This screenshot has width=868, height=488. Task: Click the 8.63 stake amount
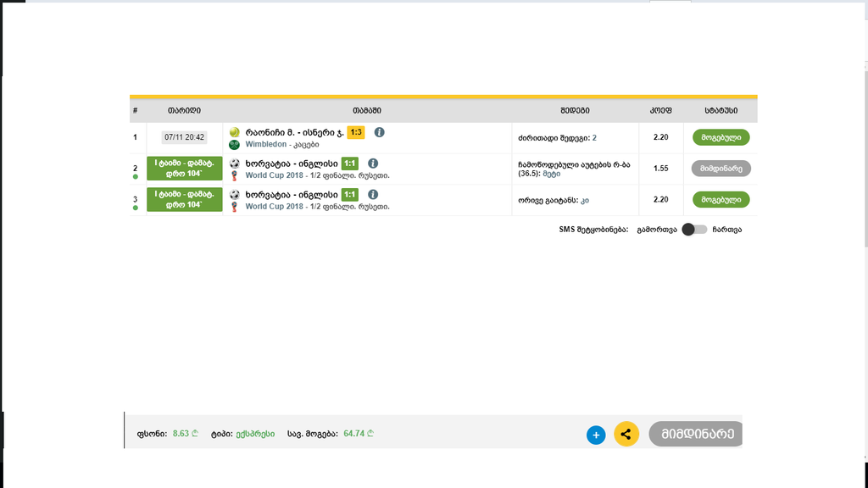[185, 433]
